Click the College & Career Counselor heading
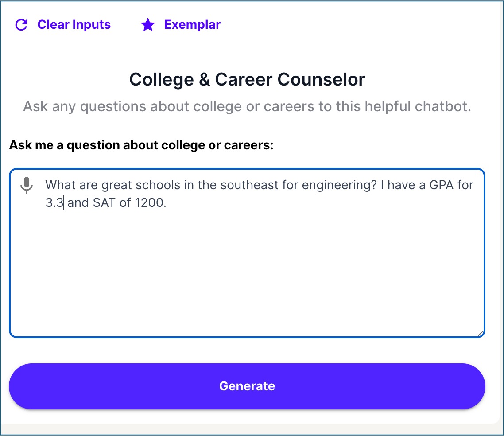The image size is (504, 436). [247, 80]
